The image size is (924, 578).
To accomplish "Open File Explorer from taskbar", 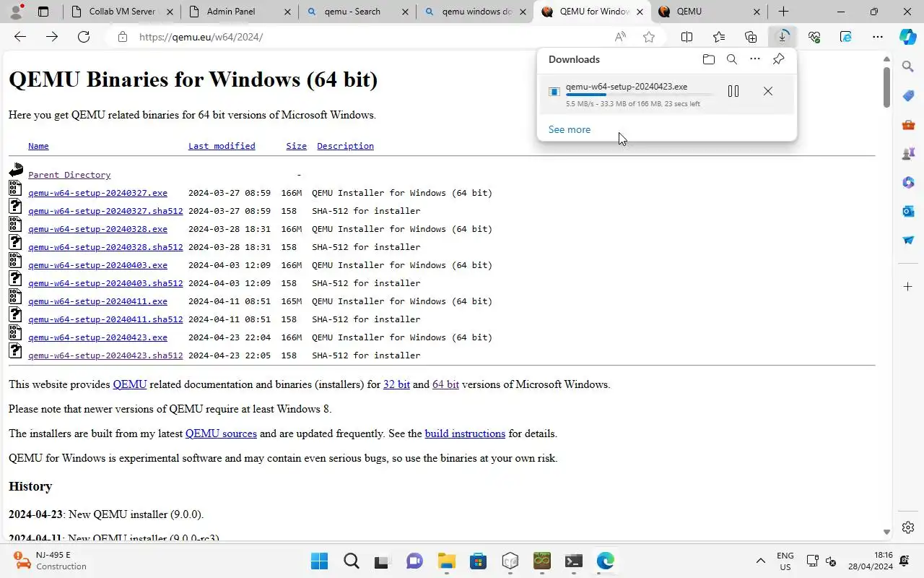I will tap(446, 561).
